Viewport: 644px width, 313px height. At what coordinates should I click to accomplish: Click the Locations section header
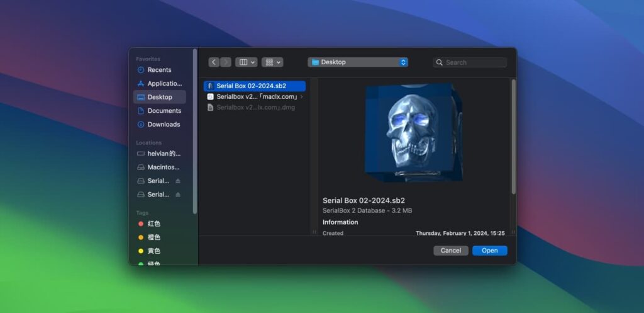click(x=148, y=143)
